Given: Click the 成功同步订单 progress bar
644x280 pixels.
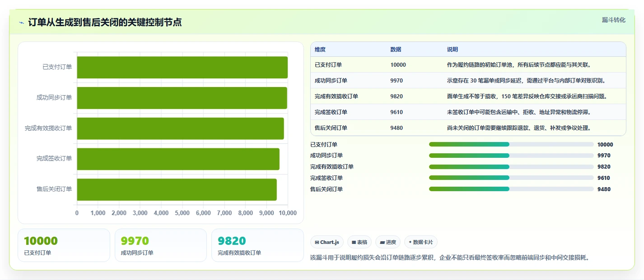Looking at the screenshot, I should [x=511, y=156].
